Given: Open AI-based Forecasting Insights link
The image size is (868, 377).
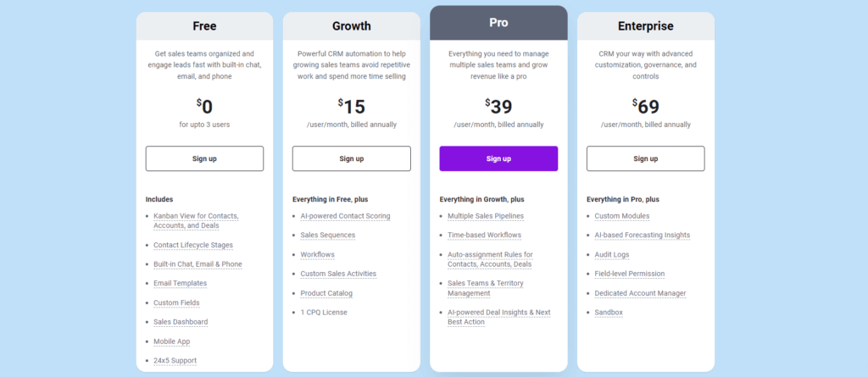Looking at the screenshot, I should (x=643, y=236).
